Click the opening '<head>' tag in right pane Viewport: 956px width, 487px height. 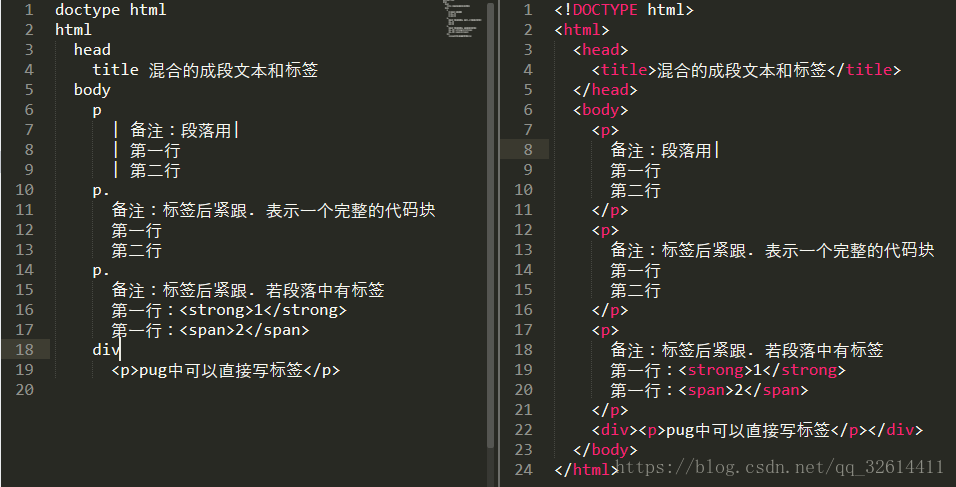tap(601, 50)
